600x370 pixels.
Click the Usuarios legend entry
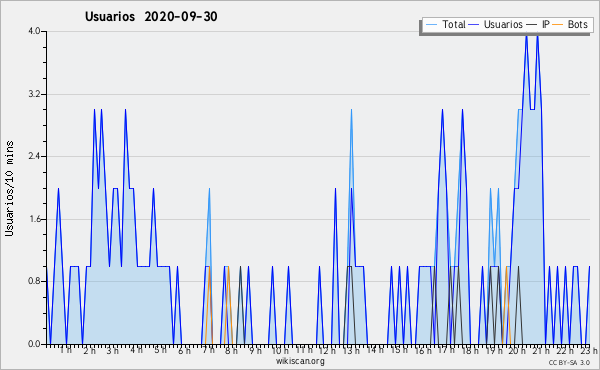496,24
